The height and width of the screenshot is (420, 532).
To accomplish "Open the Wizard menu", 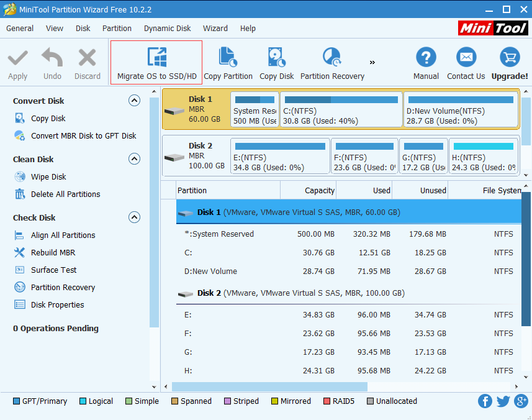I will click(215, 29).
